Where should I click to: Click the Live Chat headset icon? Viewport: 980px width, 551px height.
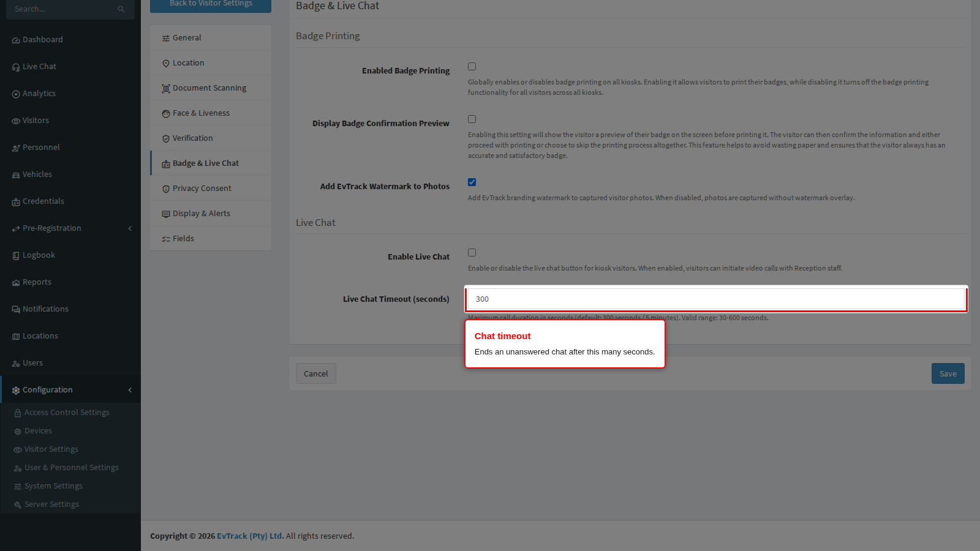(16, 67)
